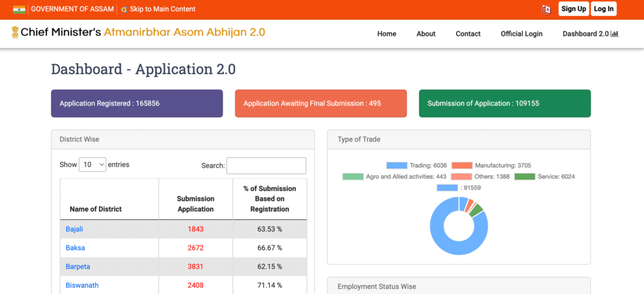Open the language translation icon
This screenshot has height=294, width=644.
(x=546, y=9)
